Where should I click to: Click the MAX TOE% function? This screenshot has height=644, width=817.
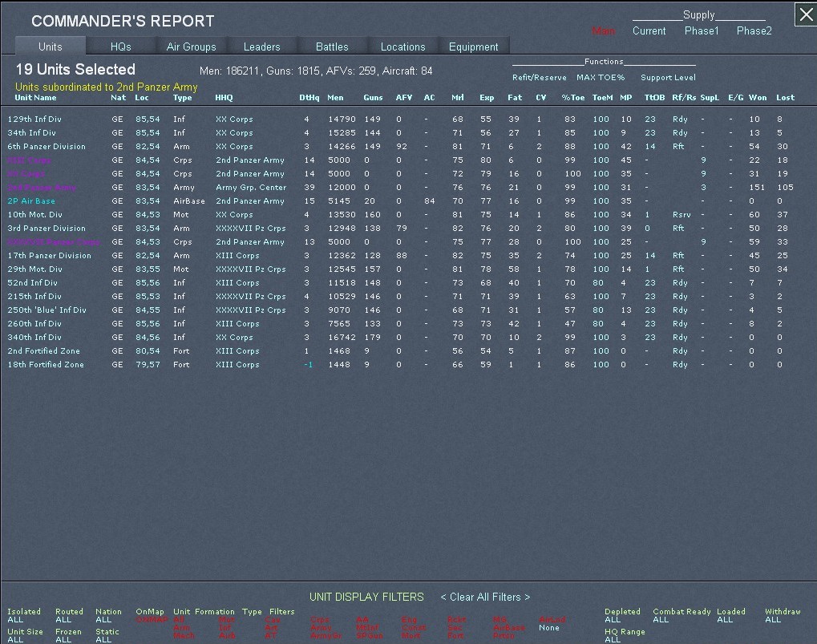point(600,78)
